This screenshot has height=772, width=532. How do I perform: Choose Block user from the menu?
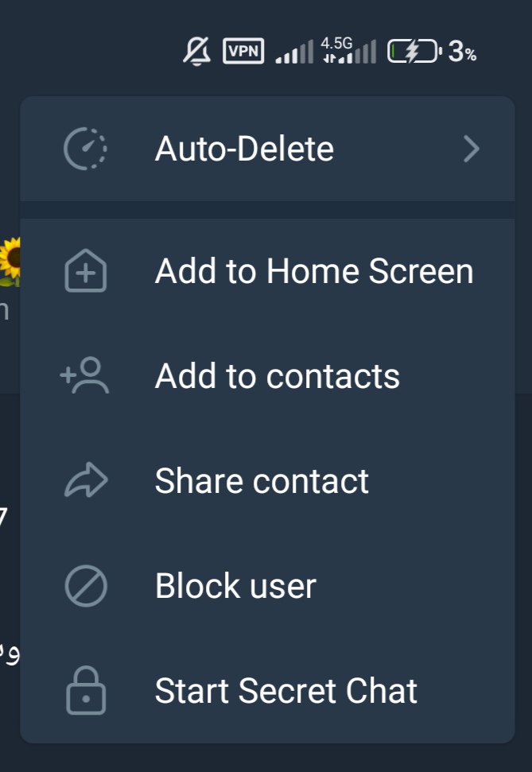click(235, 587)
